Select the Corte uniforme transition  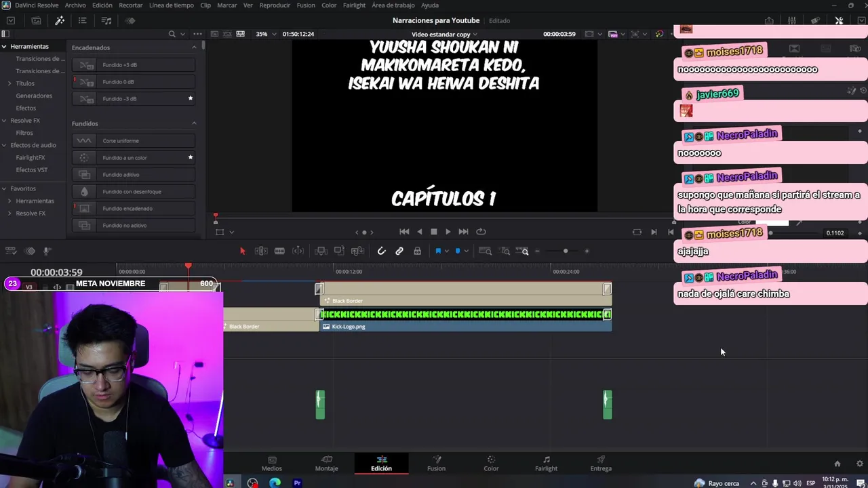134,140
